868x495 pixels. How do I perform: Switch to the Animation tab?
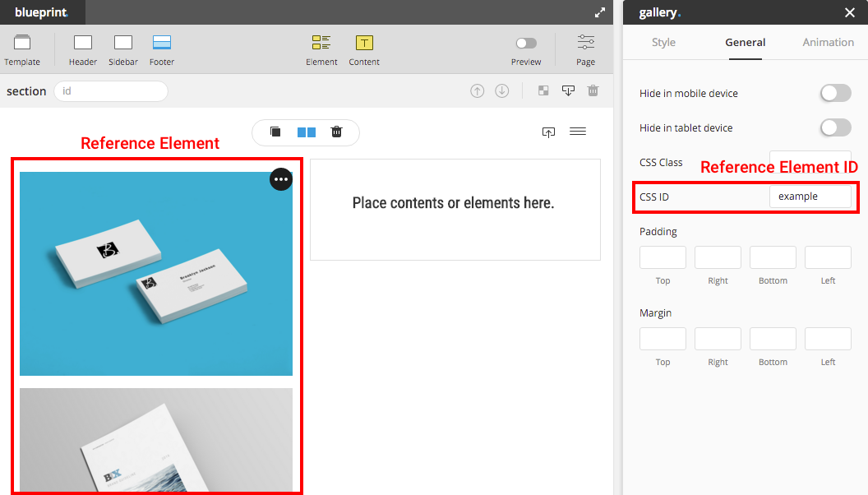(829, 43)
